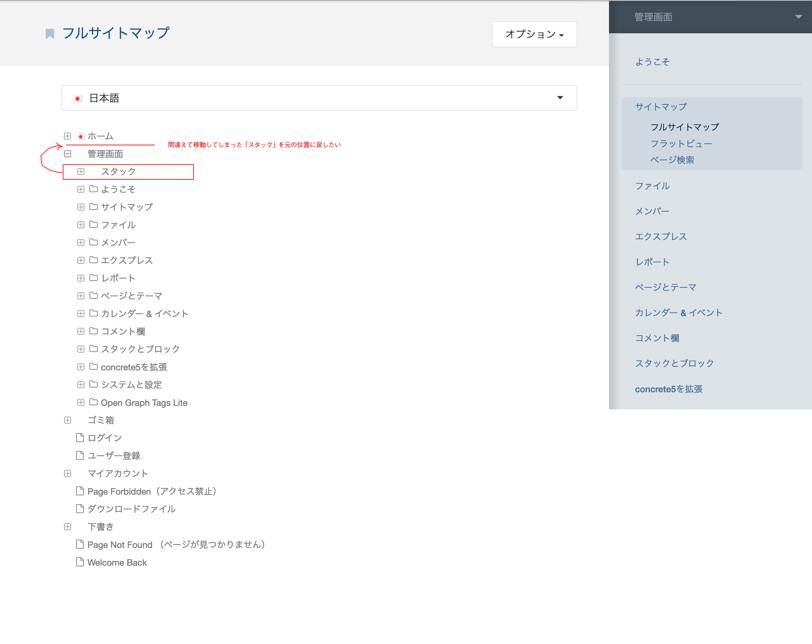Expand the カレンダー & イベント folder node
Image resolution: width=812 pixels, height=644 pixels.
tap(81, 314)
